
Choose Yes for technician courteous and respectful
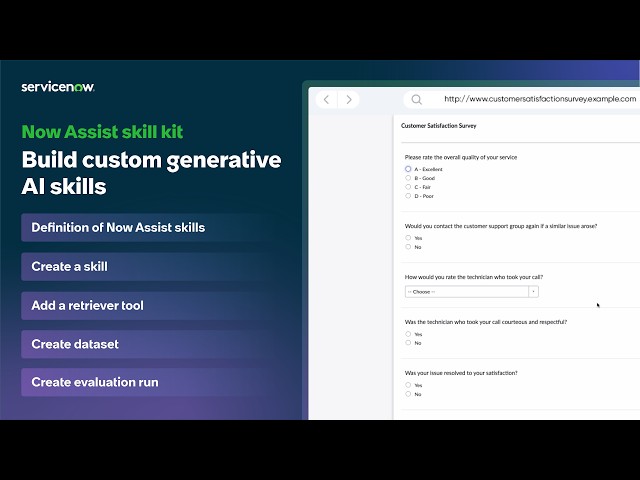(408, 334)
